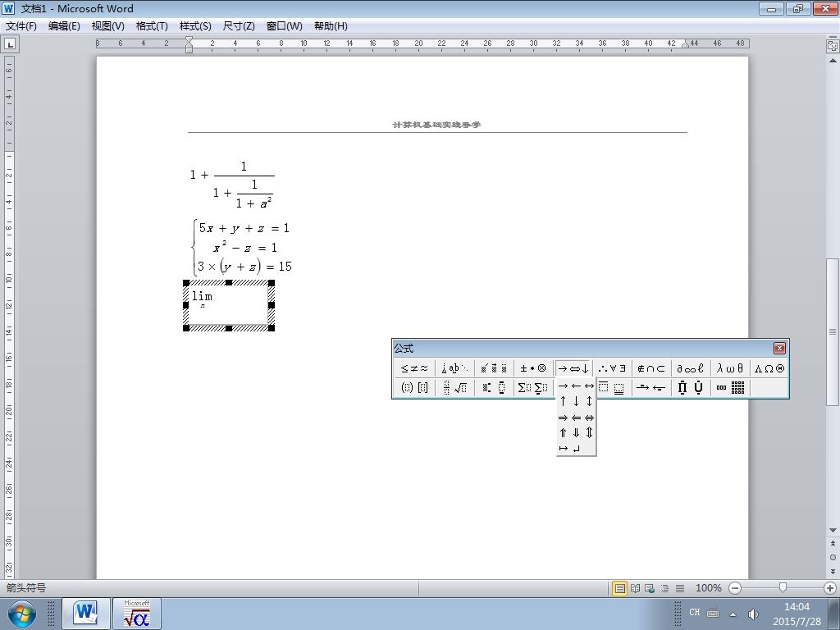
Task: Insert the right arrow symbol →
Action: (563, 386)
